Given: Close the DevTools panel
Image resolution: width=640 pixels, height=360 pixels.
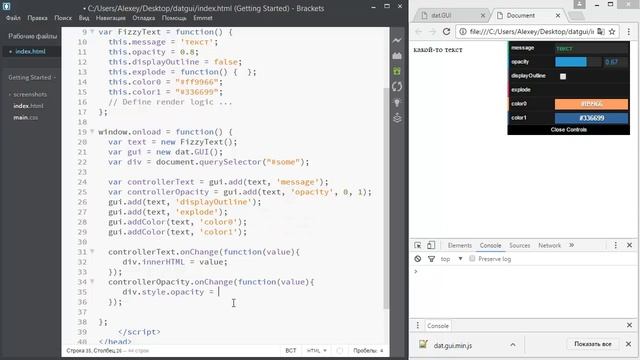Looking at the screenshot, I should point(629,245).
